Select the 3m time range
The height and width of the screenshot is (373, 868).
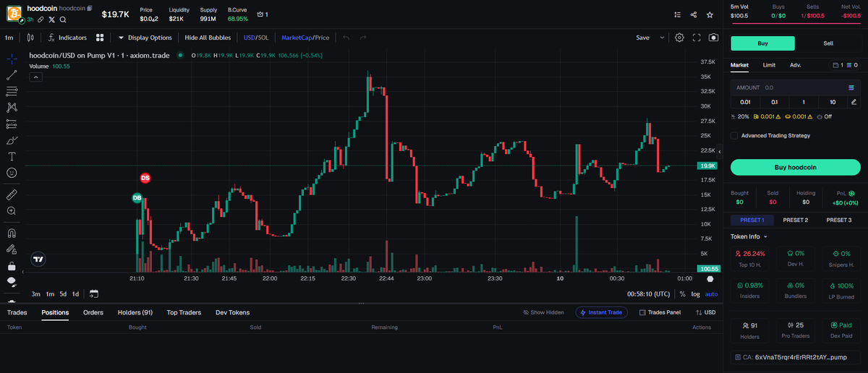click(35, 294)
